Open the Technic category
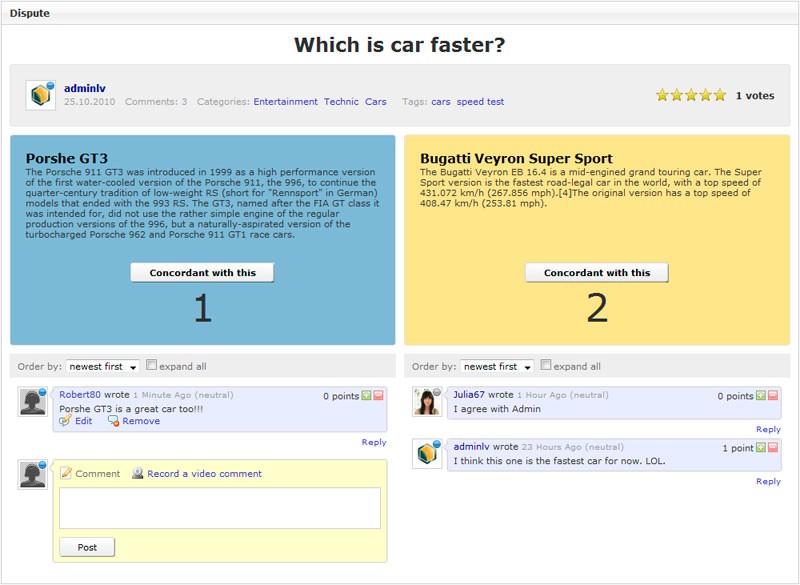Screen dimensions: 800x585 coord(341,101)
